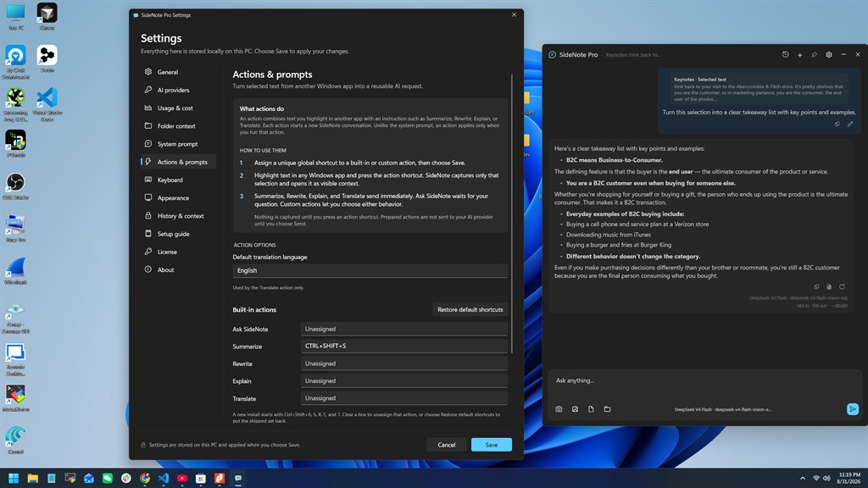This screenshot has height=488, width=868.
Task: Attach folder context in chat input
Action: [607, 409]
